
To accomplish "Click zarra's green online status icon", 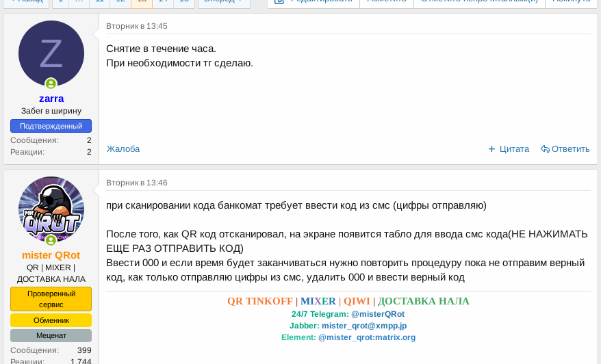I will (51, 84).
